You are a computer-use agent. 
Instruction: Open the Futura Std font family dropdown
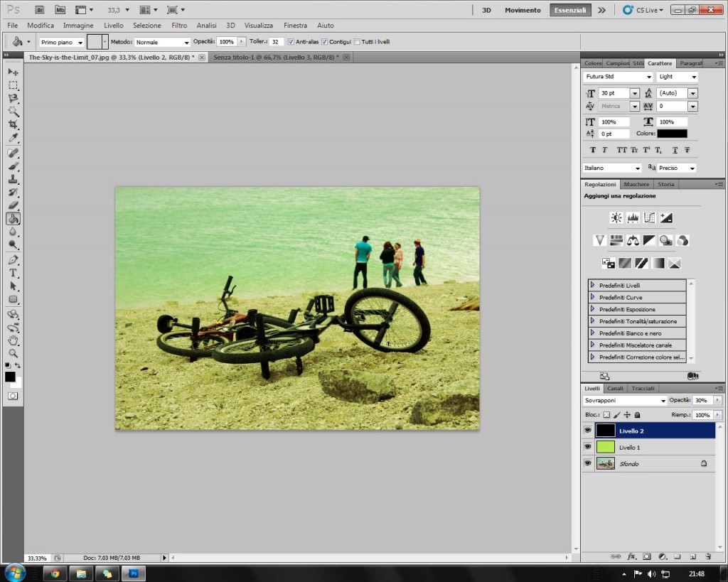618,77
